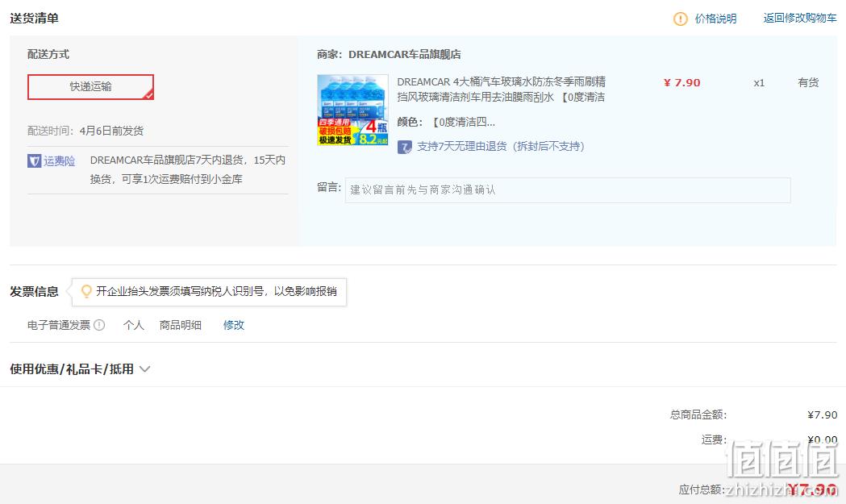Click the invoice tip about 纳税人识别号
Image resolution: width=846 pixels, height=504 pixels.
(216, 291)
